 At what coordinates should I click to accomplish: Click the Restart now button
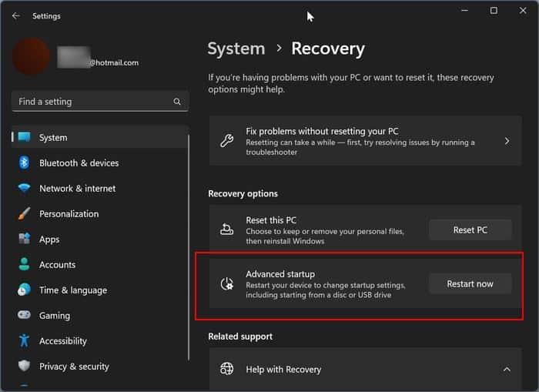470,283
